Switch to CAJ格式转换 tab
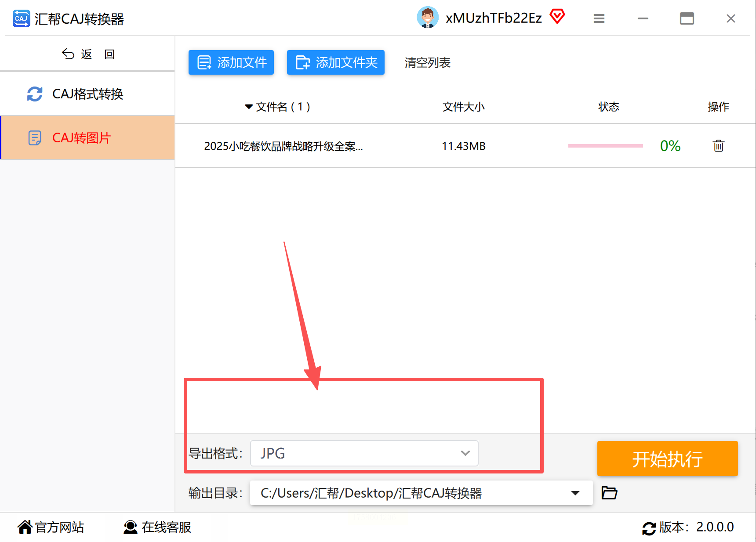The image size is (756, 542). point(87,94)
